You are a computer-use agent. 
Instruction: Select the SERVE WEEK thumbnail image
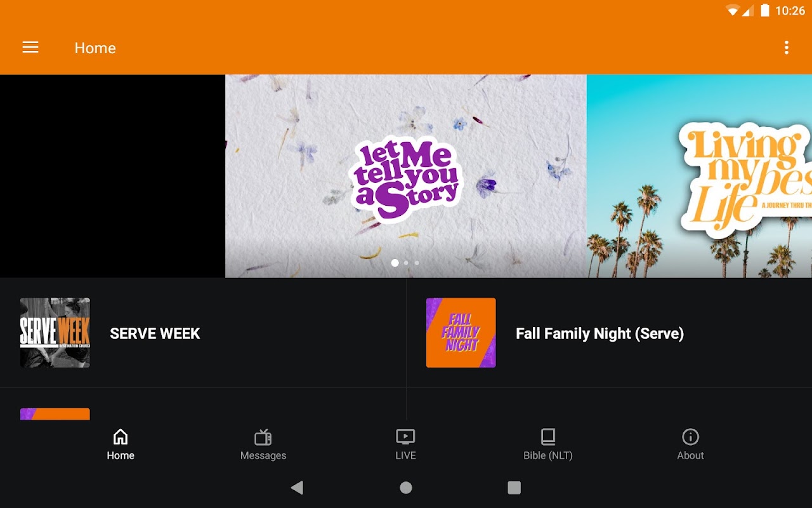pos(55,333)
